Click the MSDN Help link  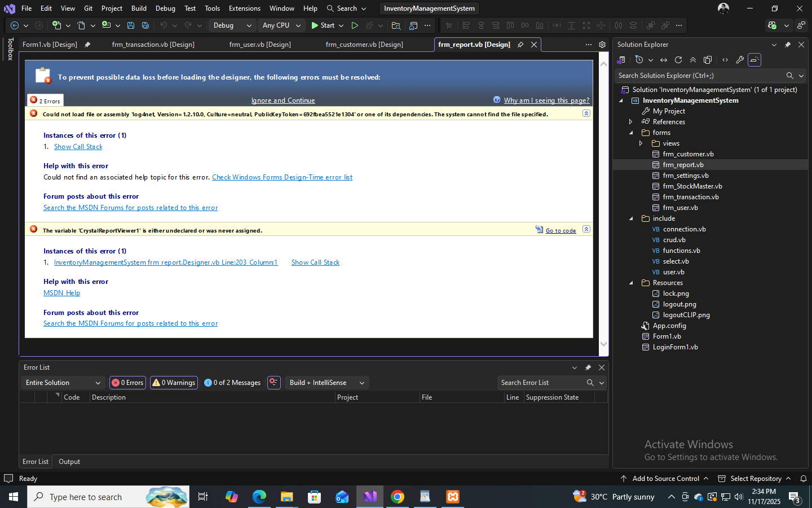[61, 293]
